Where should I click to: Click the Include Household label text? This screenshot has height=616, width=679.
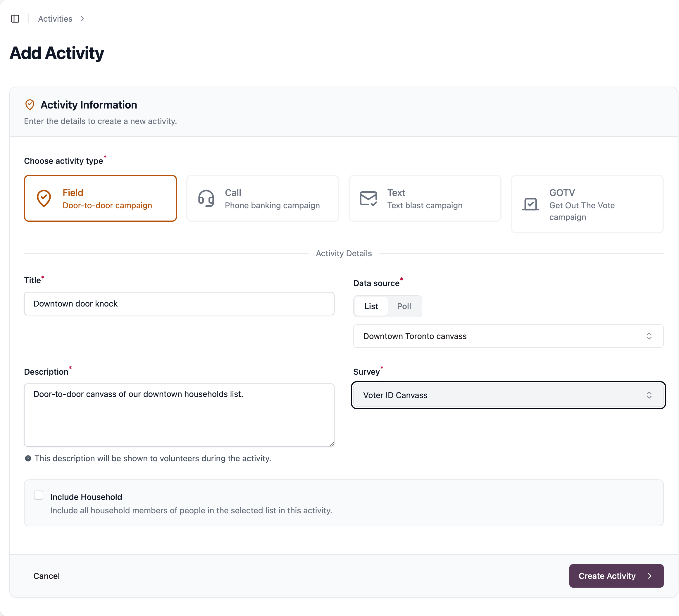[x=86, y=497]
